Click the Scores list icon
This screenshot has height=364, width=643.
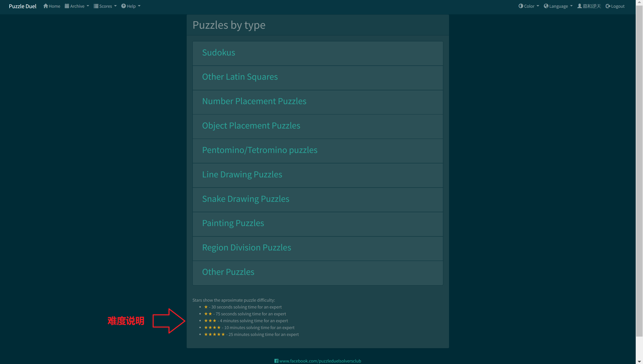click(x=96, y=6)
